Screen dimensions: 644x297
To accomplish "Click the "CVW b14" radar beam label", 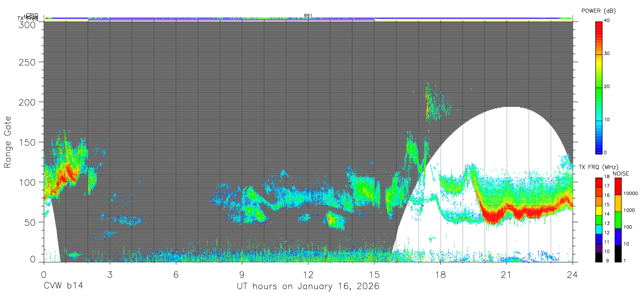I will [63, 287].
